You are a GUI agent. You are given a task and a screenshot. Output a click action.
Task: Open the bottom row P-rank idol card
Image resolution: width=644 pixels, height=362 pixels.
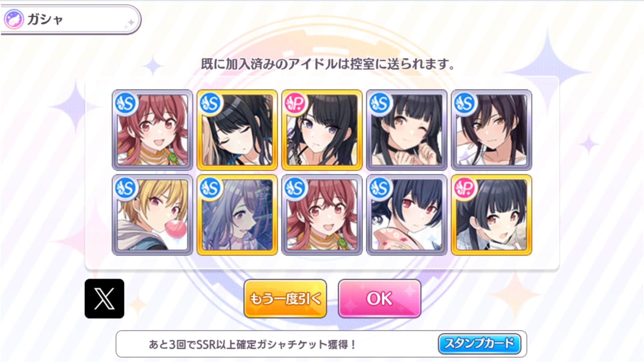click(491, 215)
